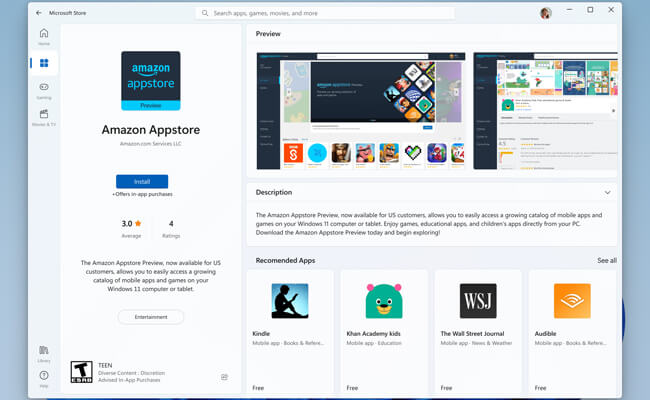View the first preview screenshot
This screenshot has height=400, width=650.
tap(361, 111)
